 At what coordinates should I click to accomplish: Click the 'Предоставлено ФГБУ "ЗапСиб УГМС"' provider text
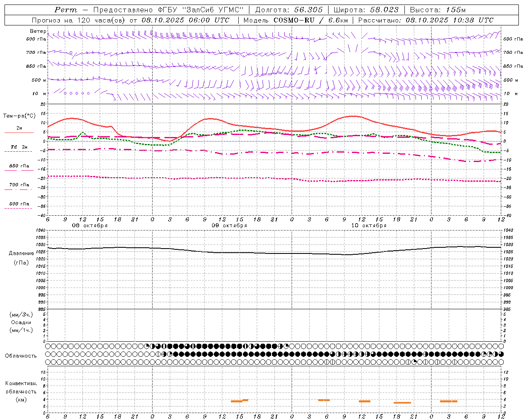(169, 10)
